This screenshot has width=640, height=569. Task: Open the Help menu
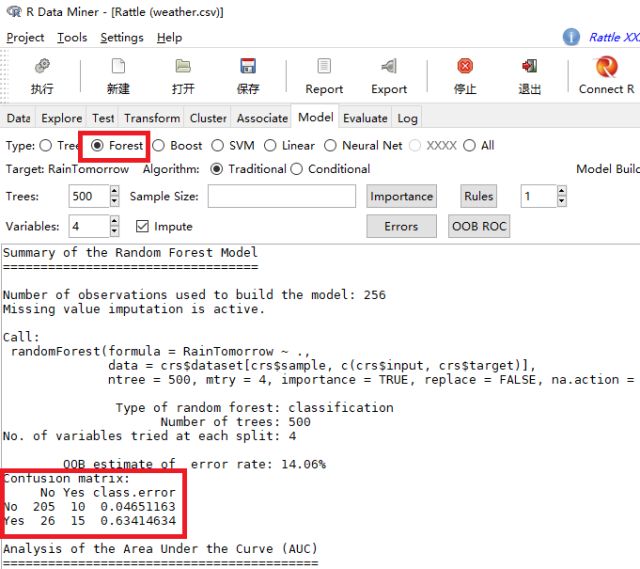[x=169, y=38]
